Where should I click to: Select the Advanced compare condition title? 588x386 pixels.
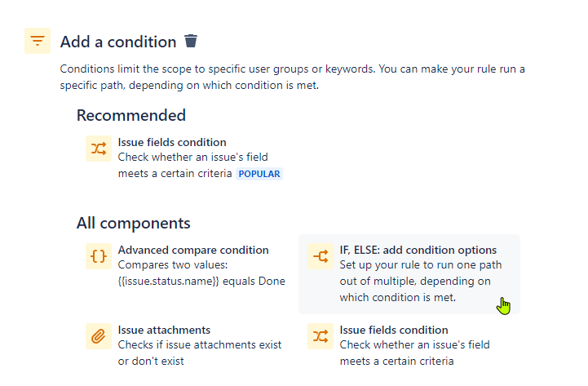pos(193,250)
